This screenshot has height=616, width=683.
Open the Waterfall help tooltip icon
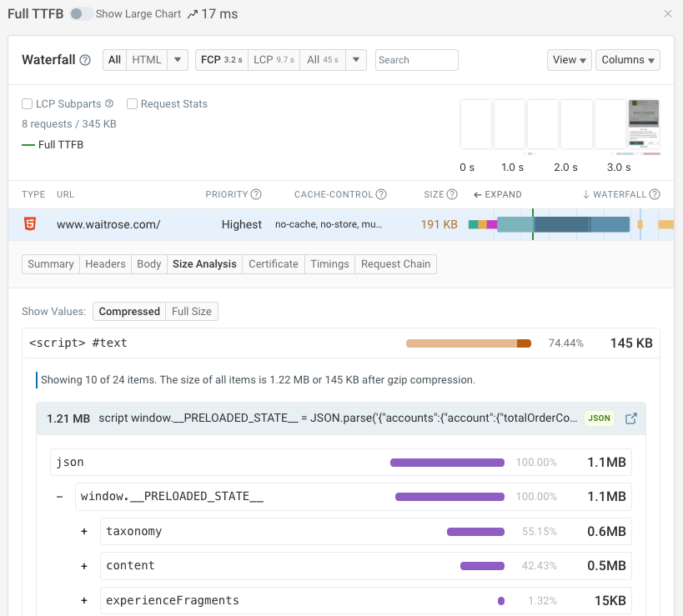click(83, 60)
